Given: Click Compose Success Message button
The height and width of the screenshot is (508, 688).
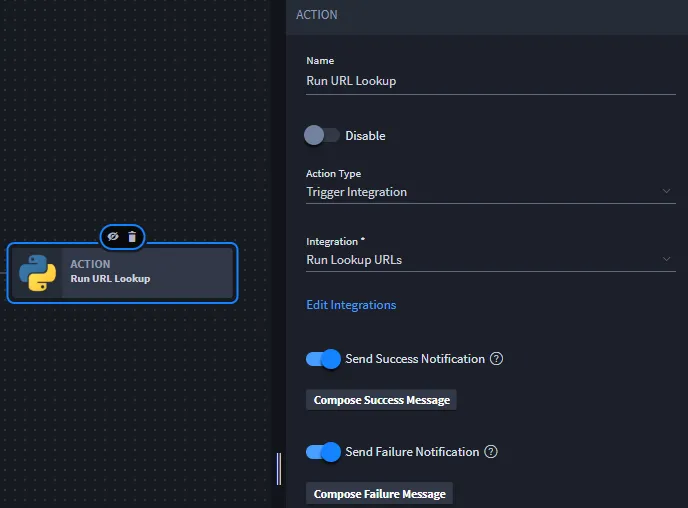Looking at the screenshot, I should (x=381, y=400).
